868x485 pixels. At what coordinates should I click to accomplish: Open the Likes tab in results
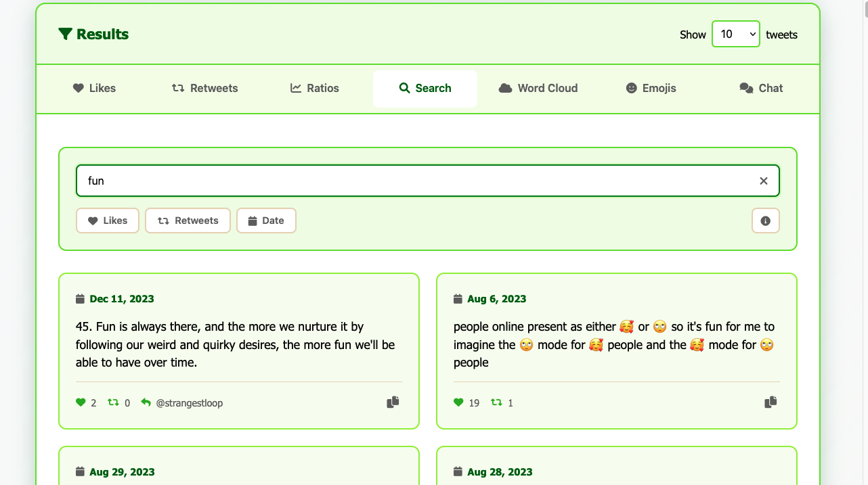tap(94, 88)
